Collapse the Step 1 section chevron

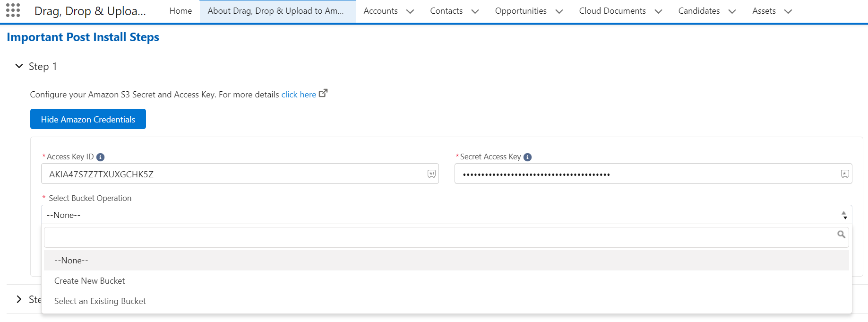click(x=19, y=66)
